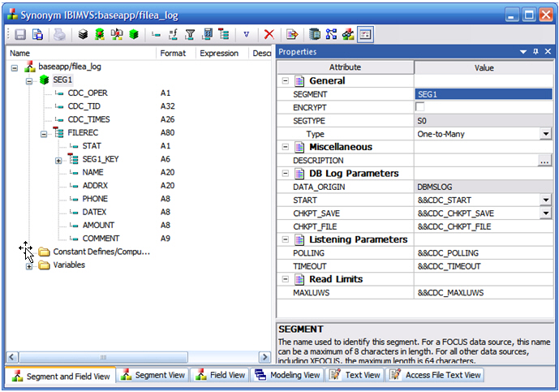The height and width of the screenshot is (392, 559).
Task: Click the save disk toolbar icon
Action: (20, 35)
